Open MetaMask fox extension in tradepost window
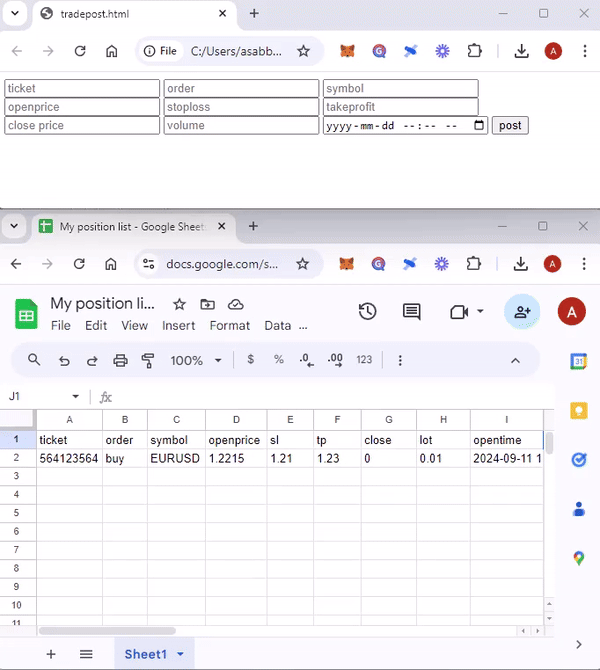 (347, 51)
